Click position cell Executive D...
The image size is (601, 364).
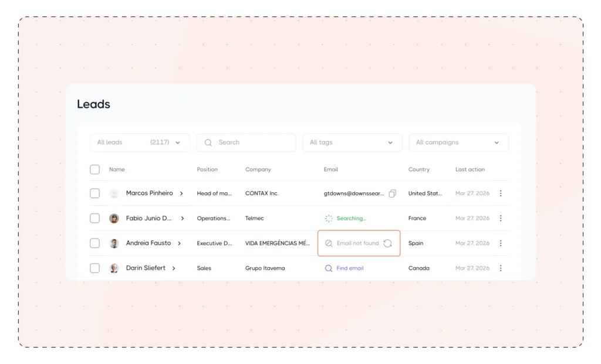(x=214, y=243)
